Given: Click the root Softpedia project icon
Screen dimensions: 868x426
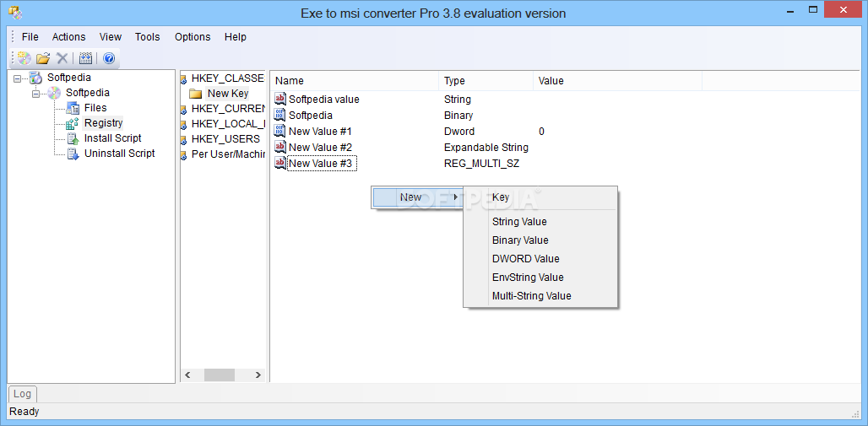Looking at the screenshot, I should (35, 78).
